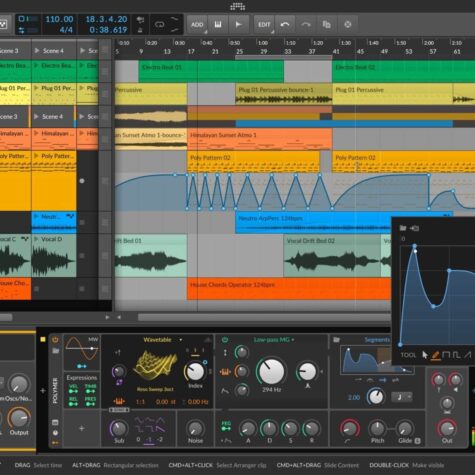Click the Sub oscillator knob
475x475 pixels.
point(119,428)
